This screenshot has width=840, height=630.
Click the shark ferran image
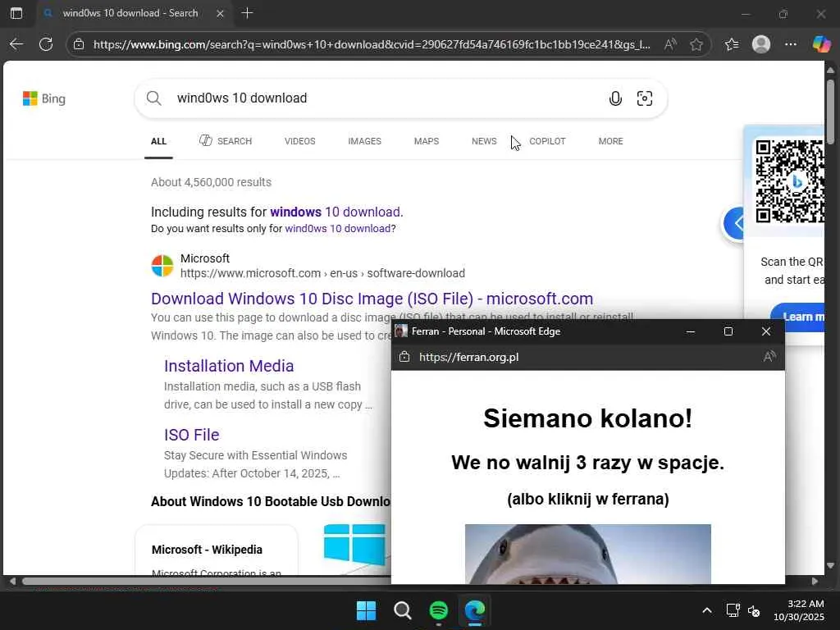[587, 554]
